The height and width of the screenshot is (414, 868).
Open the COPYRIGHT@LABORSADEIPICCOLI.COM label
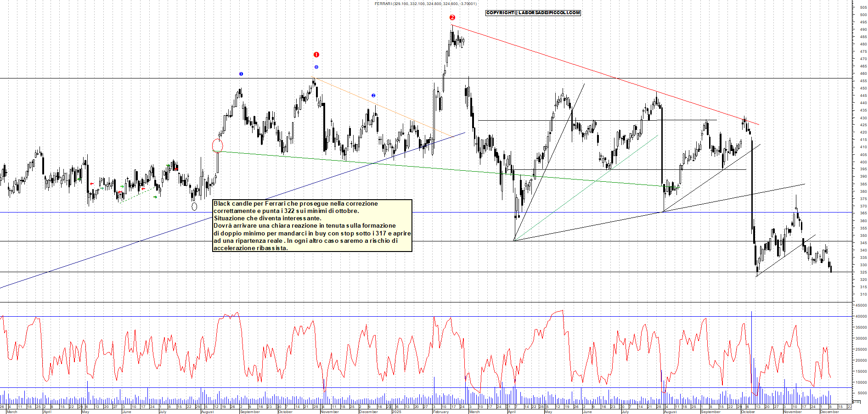tap(533, 13)
